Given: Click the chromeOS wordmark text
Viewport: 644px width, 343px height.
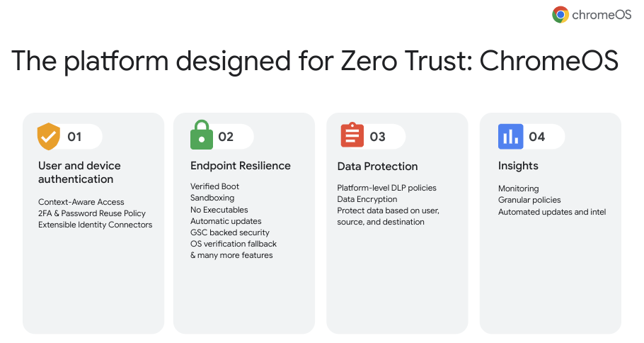Looking at the screenshot, I should tap(602, 15).
